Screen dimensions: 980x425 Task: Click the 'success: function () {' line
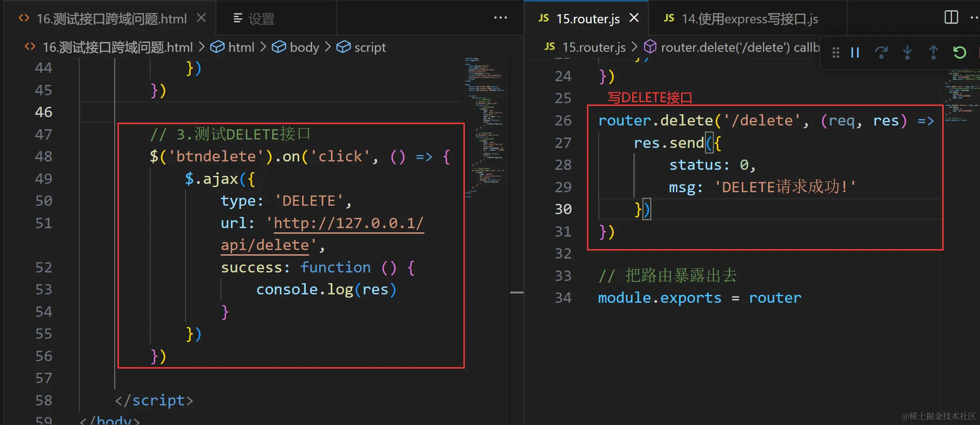(x=318, y=267)
